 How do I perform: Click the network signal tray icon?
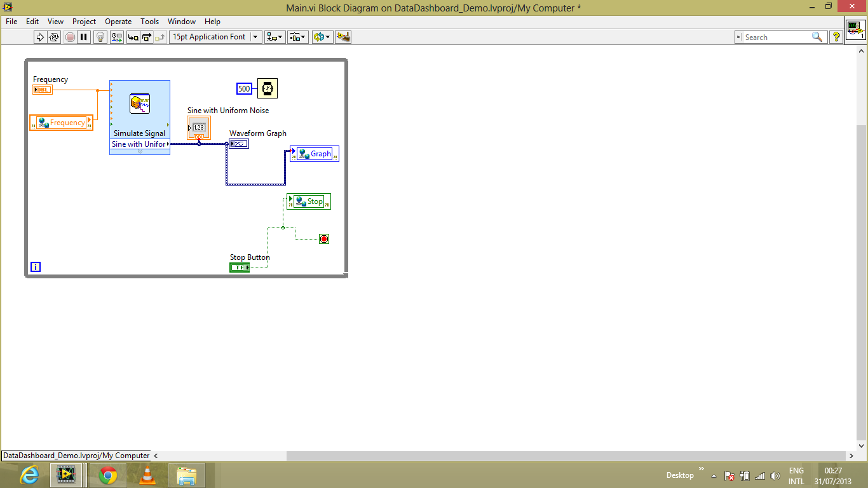[760, 475]
